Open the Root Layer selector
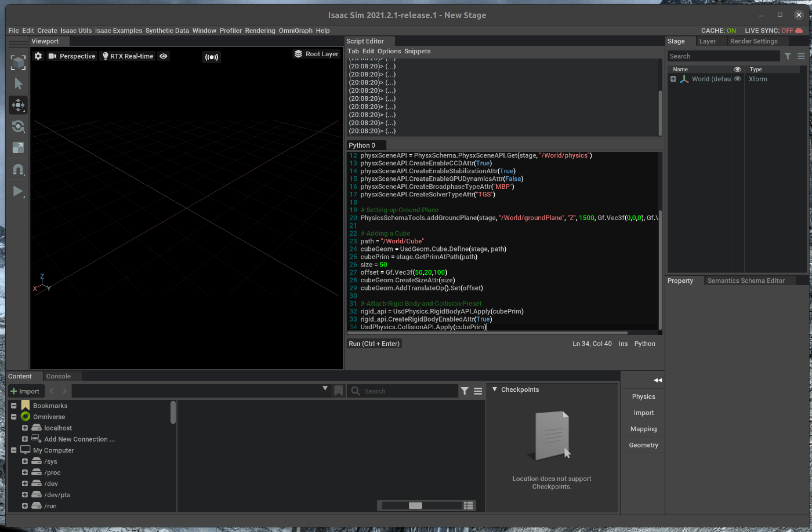This screenshot has height=532, width=812. click(316, 54)
